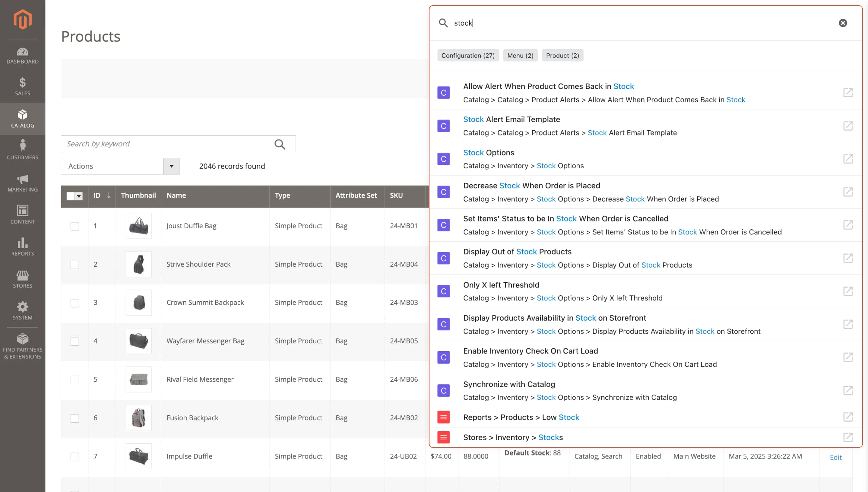This screenshot has height=492, width=868.
Task: Open Stock Options result in new tab icon
Action: tap(849, 159)
